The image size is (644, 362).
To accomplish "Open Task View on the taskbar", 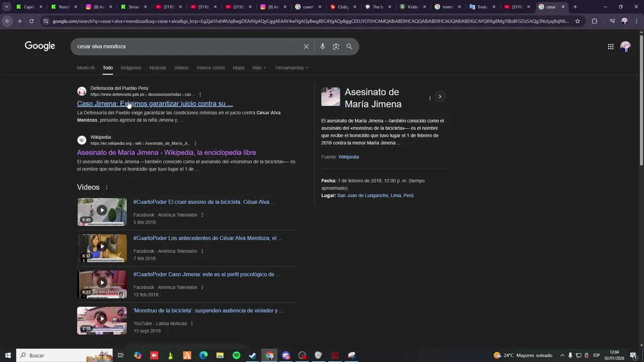I will pos(121,355).
